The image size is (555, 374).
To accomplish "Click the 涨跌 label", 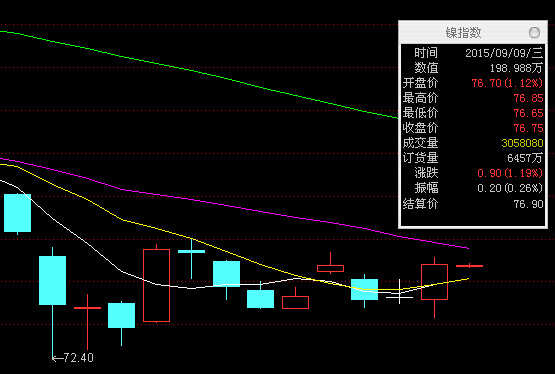I will [426, 173].
